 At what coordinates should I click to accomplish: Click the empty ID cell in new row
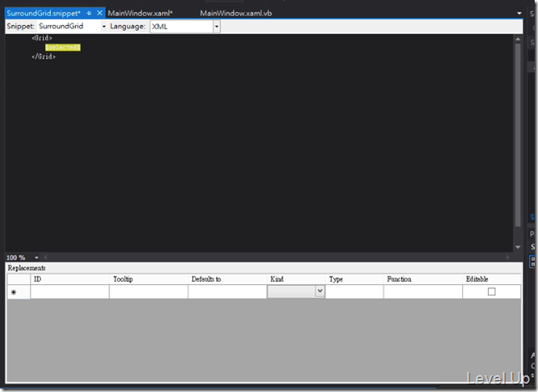point(69,292)
